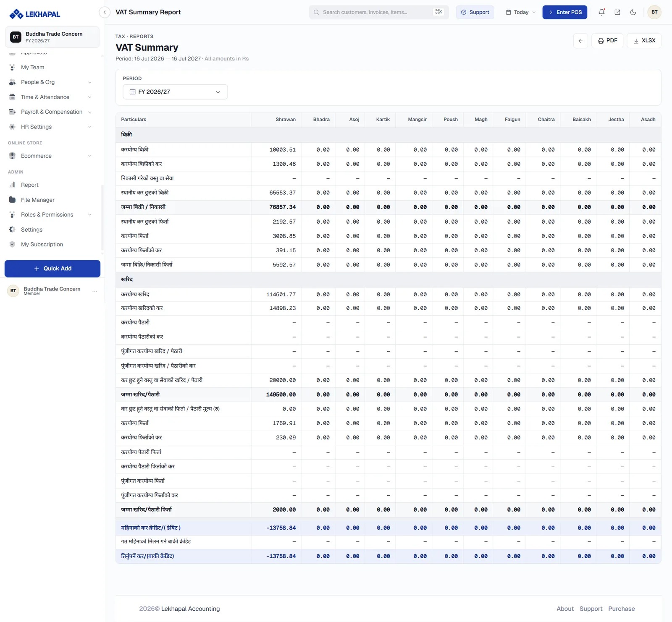672x622 pixels.
Task: Click the Lekhapal logo
Action: (x=35, y=14)
